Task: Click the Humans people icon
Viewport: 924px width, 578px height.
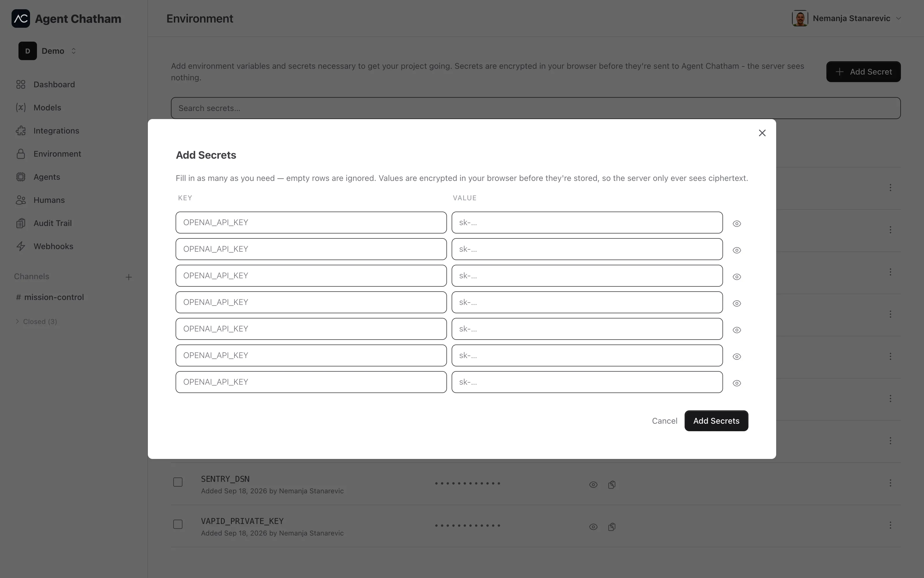Action: click(21, 200)
